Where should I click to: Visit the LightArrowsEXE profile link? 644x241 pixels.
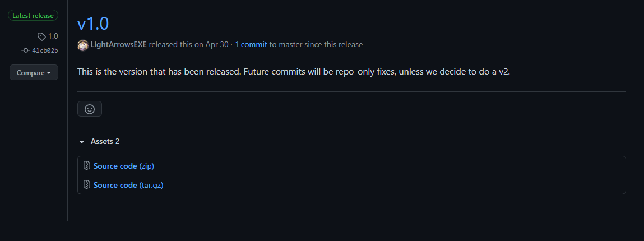point(118,44)
